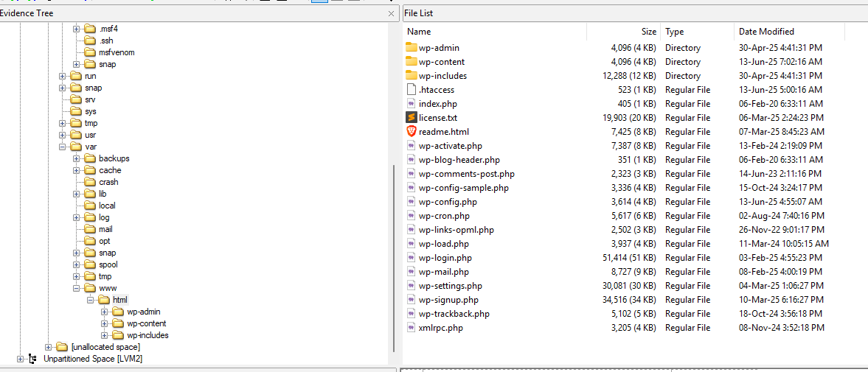Select the wp-comments-post.php file name

(x=467, y=174)
